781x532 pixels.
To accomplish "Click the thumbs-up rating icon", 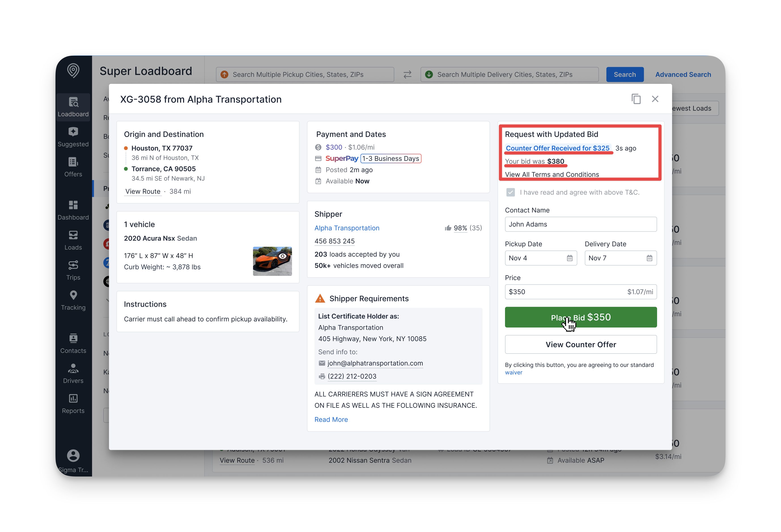I will coord(448,228).
